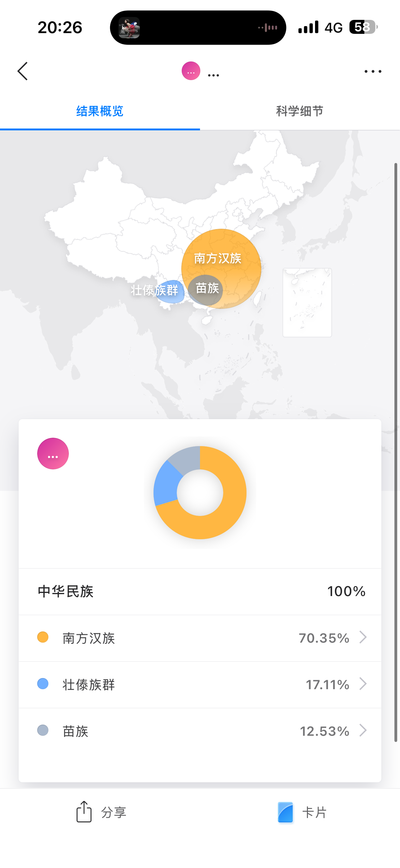Tap the 分享 button label
This screenshot has width=400, height=868.
pos(114,812)
